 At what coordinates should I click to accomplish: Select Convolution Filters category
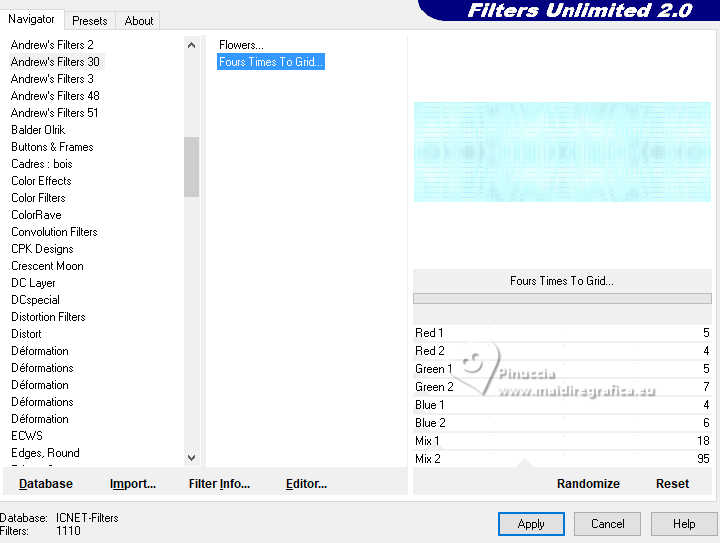pos(54,232)
